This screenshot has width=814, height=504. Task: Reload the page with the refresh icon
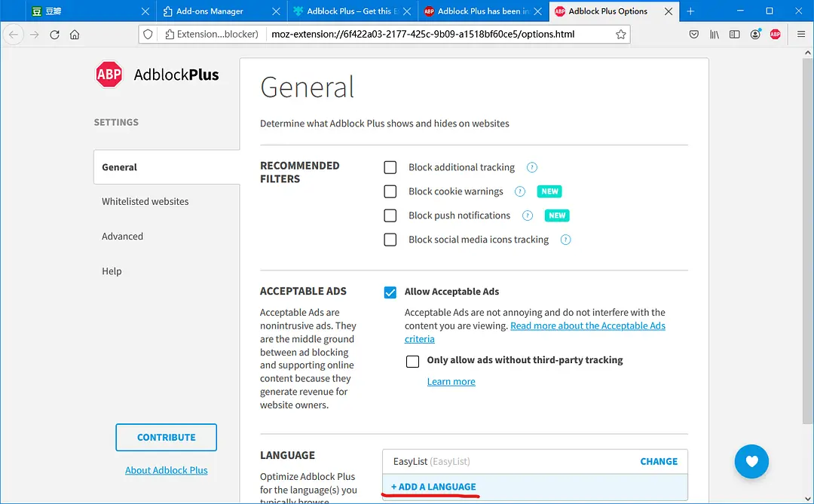pos(54,35)
